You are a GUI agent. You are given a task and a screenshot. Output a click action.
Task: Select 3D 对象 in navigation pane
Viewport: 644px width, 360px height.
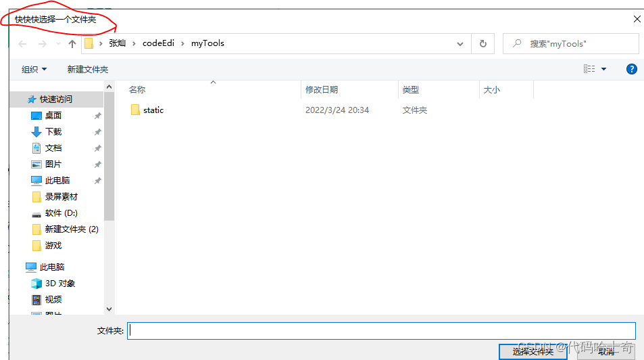click(x=60, y=284)
